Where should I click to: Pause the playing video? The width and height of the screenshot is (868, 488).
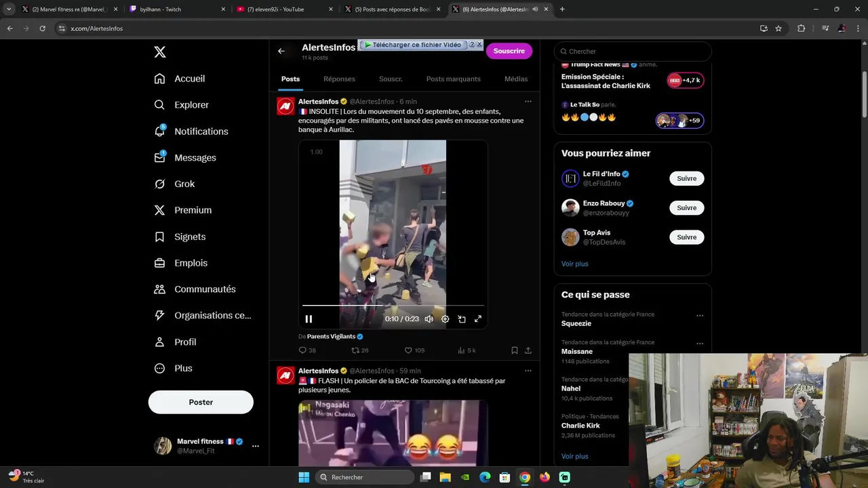pos(309,319)
